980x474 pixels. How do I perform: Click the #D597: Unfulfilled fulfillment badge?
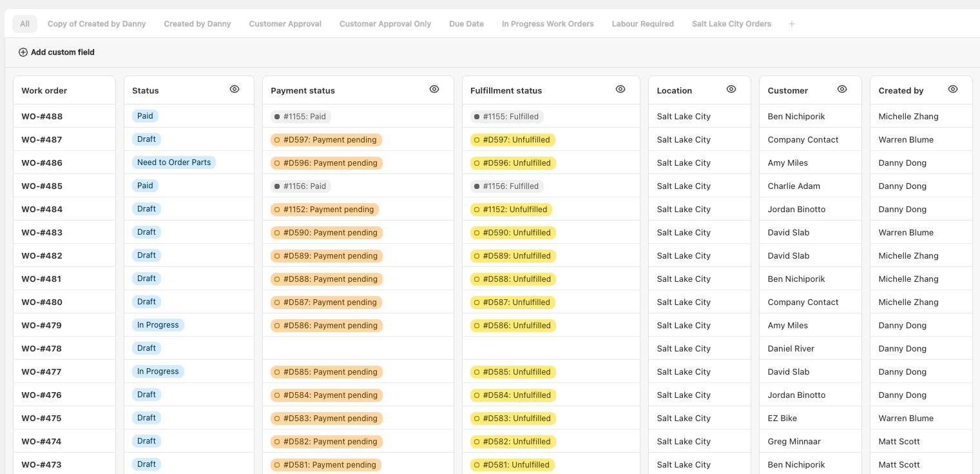tap(512, 140)
